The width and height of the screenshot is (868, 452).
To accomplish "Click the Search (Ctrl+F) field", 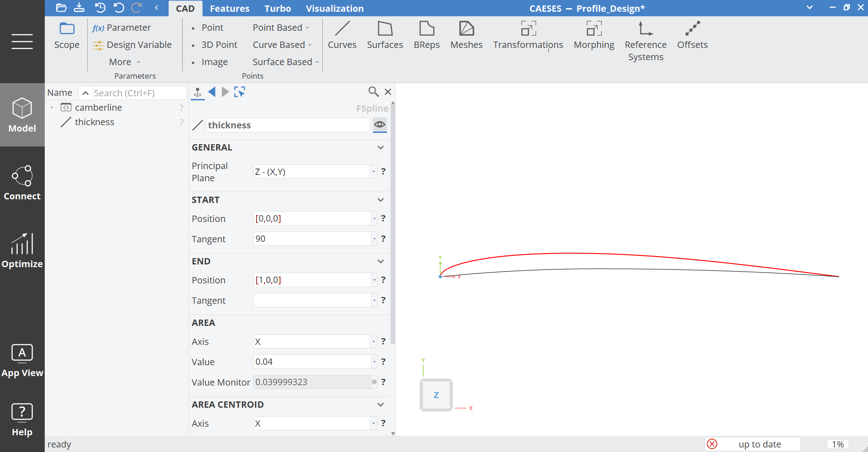I will [139, 93].
